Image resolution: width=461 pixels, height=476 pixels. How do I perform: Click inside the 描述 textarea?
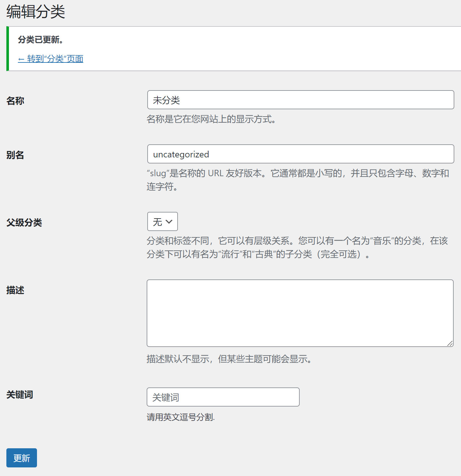300,313
